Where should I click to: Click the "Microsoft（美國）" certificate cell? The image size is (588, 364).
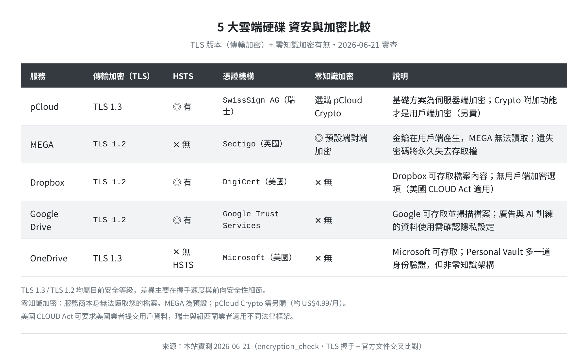coord(259,257)
